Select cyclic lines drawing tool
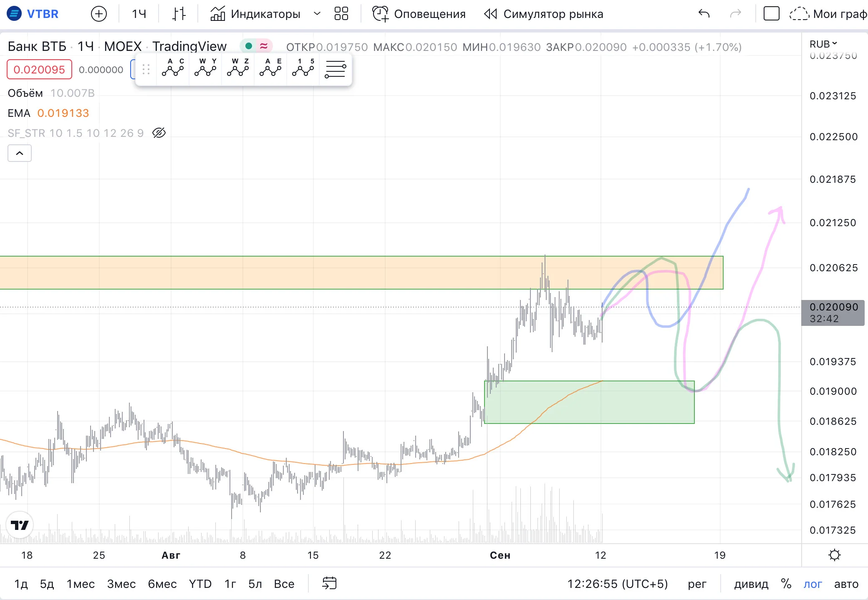The image size is (868, 600). 336,69
